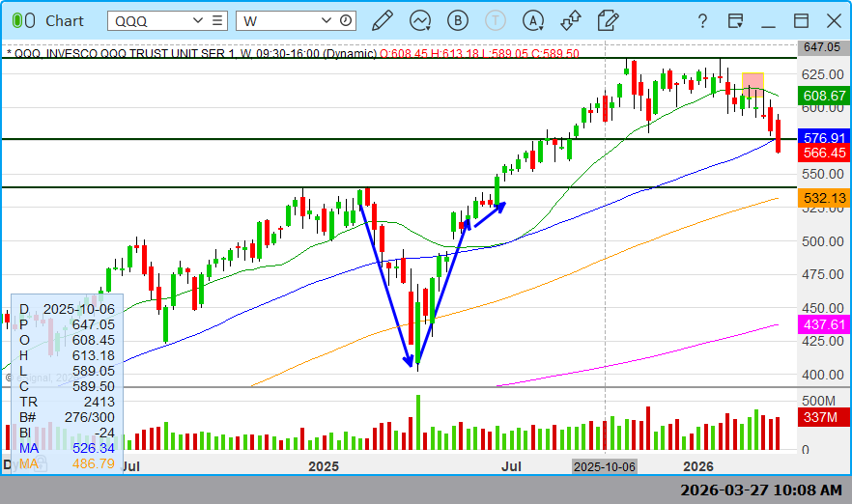
Task: Select the pencil drawing tools icon
Action: point(383,20)
